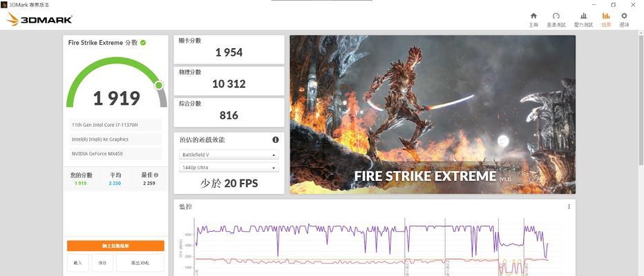Click the green score gauge knob

pos(158,86)
